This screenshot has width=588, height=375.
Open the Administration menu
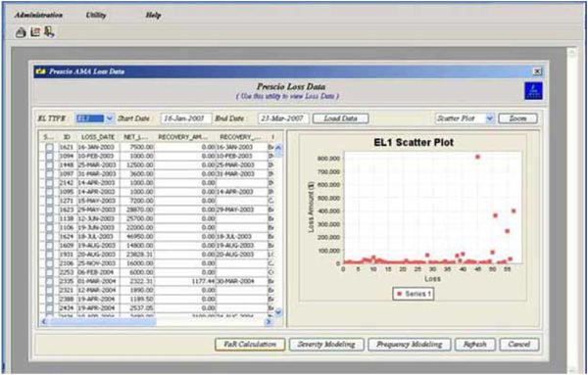pyautogui.click(x=38, y=16)
